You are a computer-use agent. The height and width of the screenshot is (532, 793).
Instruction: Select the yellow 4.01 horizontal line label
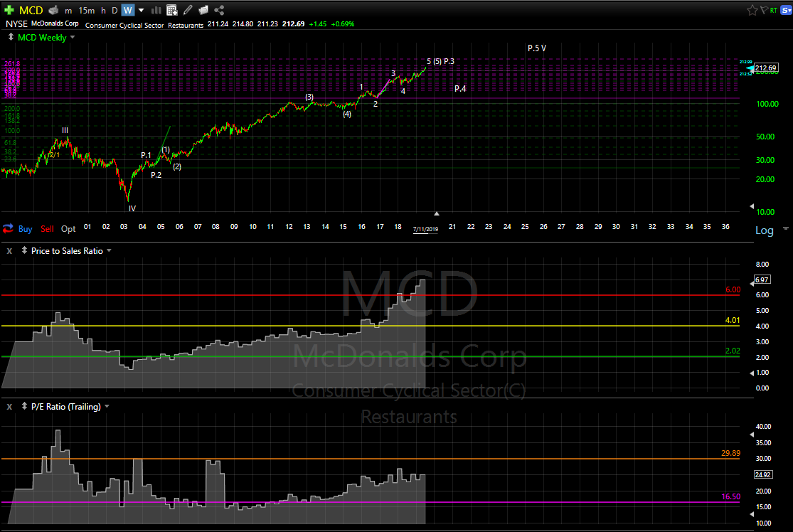[733, 320]
